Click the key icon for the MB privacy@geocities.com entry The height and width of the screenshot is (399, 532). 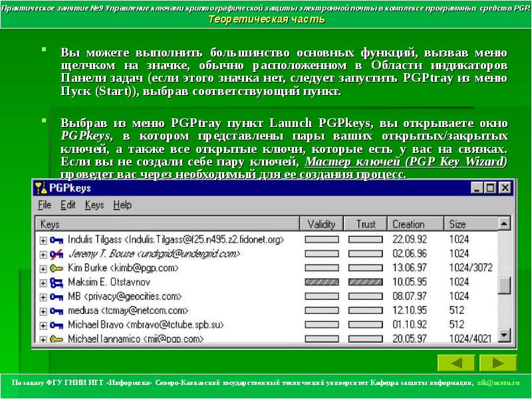pos(57,297)
